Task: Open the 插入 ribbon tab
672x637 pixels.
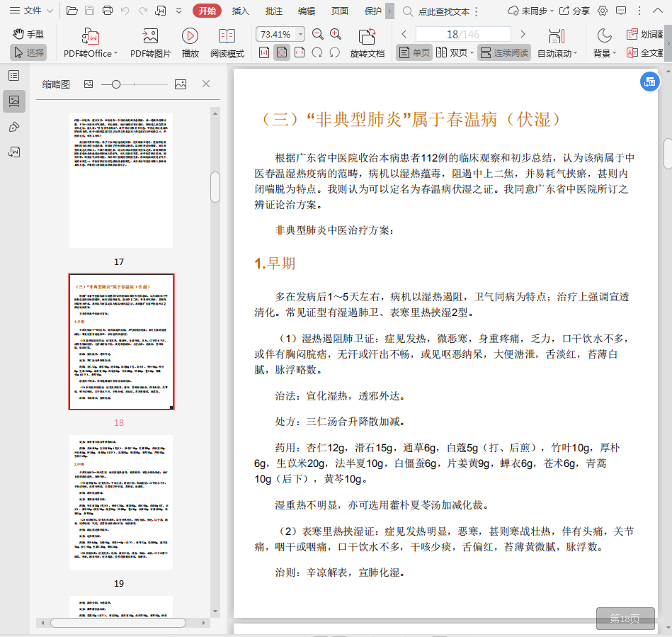Action: pos(241,11)
